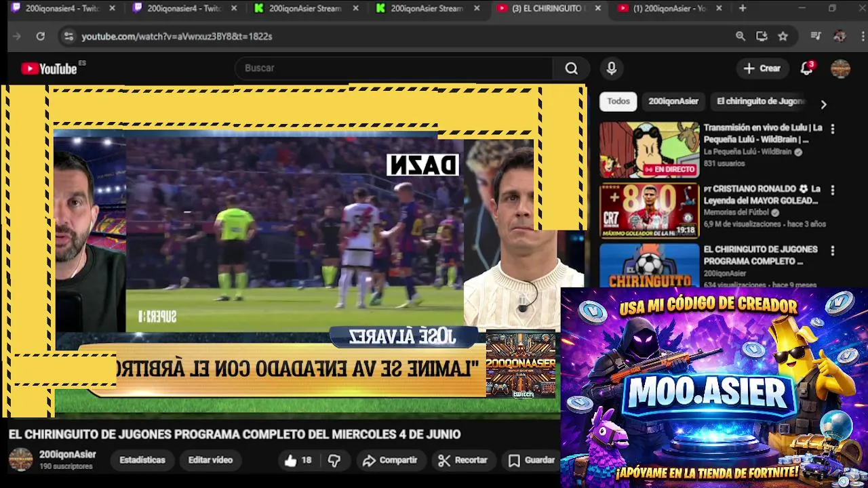Click Editar vídeo button

click(x=210, y=460)
